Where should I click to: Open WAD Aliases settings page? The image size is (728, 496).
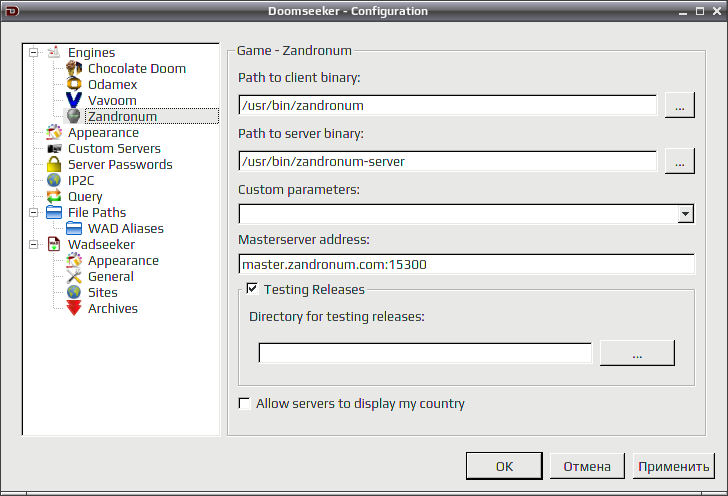pyautogui.click(x=126, y=228)
